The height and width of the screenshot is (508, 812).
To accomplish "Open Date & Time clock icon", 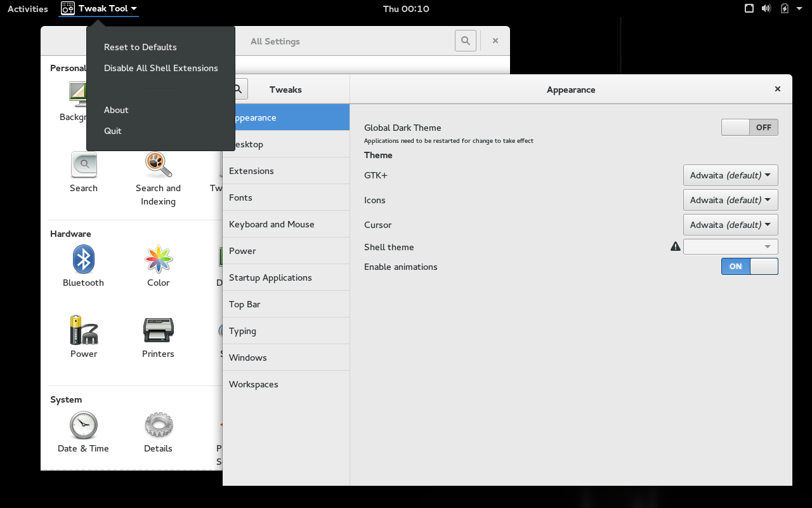I will 83,425.
